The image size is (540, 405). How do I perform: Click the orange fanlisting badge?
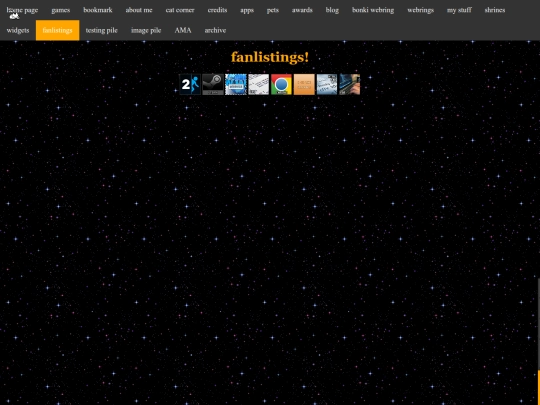pos(304,84)
